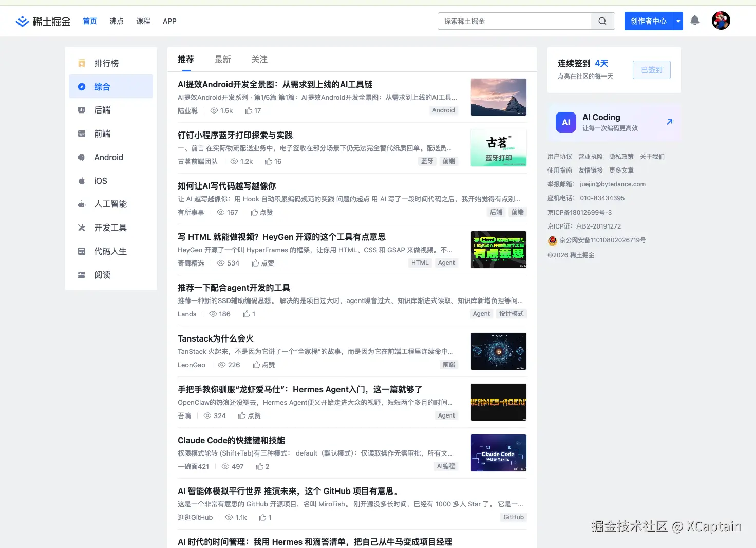Click author 古茗前端团队
The width and height of the screenshot is (756, 548).
[x=198, y=161]
